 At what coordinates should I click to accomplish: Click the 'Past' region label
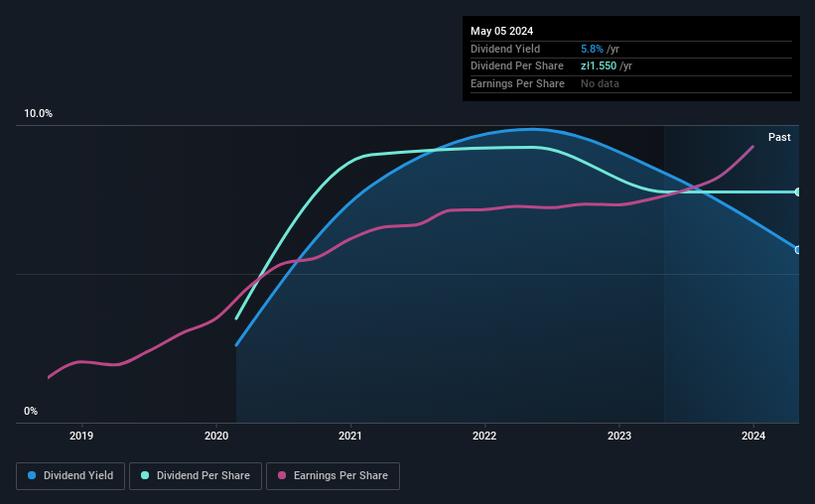click(779, 137)
